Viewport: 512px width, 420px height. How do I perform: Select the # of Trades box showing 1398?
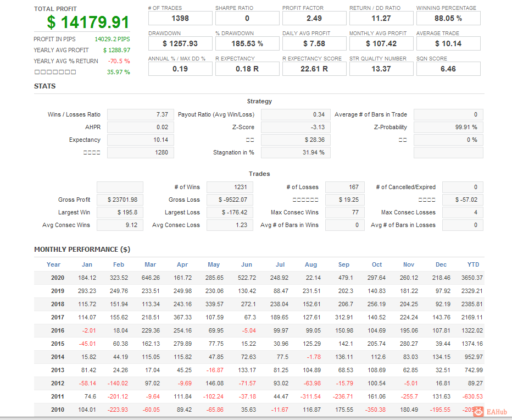tap(180, 18)
